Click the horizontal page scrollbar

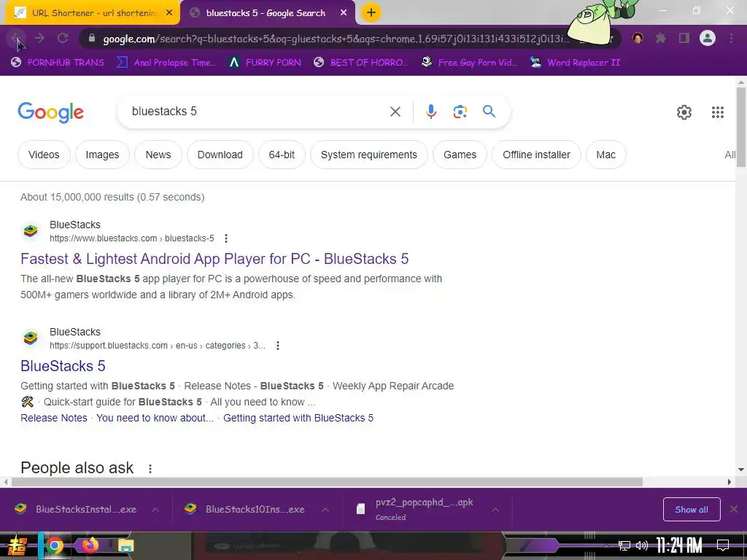click(x=327, y=482)
